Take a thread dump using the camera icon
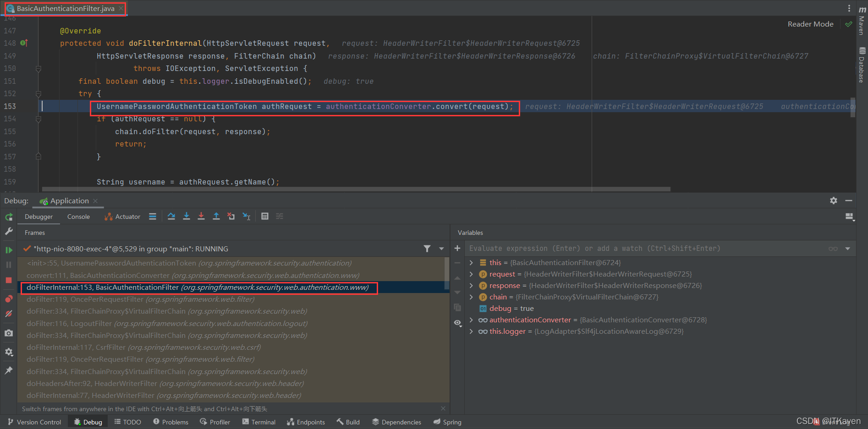 tap(9, 333)
